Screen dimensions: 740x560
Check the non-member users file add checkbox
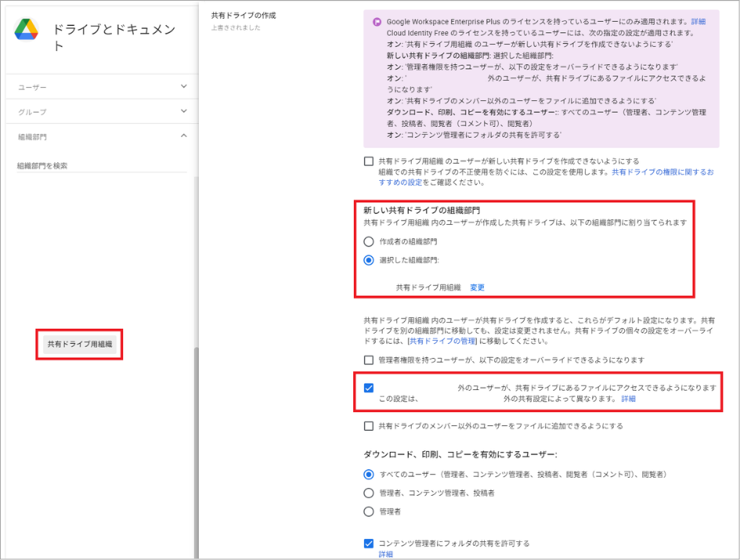pos(369,426)
